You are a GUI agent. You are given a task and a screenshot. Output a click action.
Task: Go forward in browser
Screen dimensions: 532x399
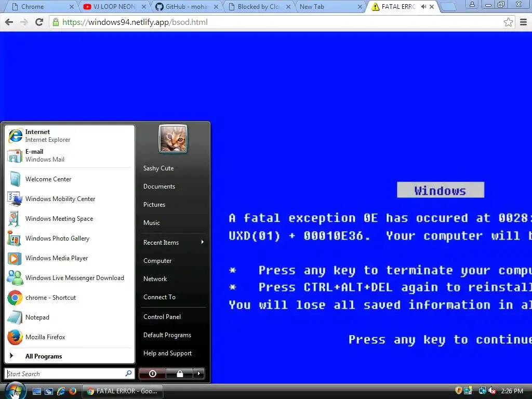click(24, 22)
